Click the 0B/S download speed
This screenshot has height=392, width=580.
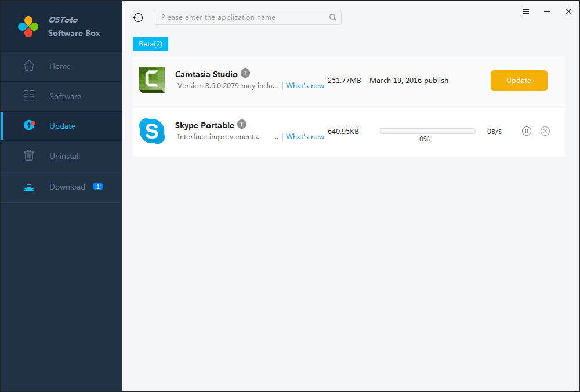[x=495, y=132]
